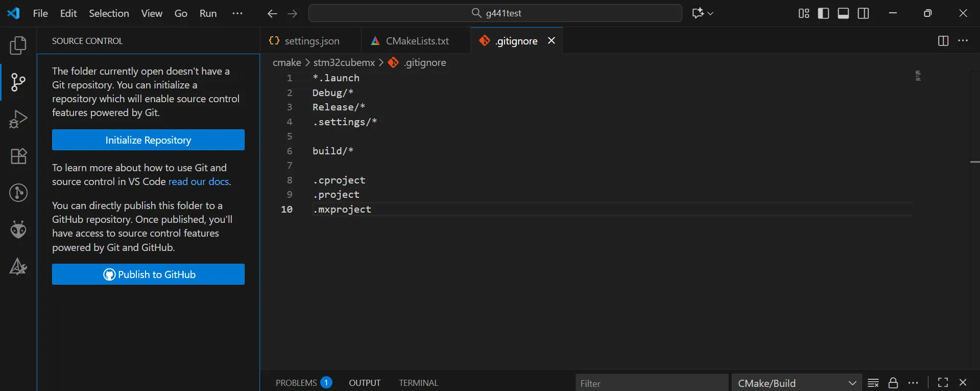The image size is (980, 391).
Task: Place cursor on the .settings/* line
Action: point(345,122)
